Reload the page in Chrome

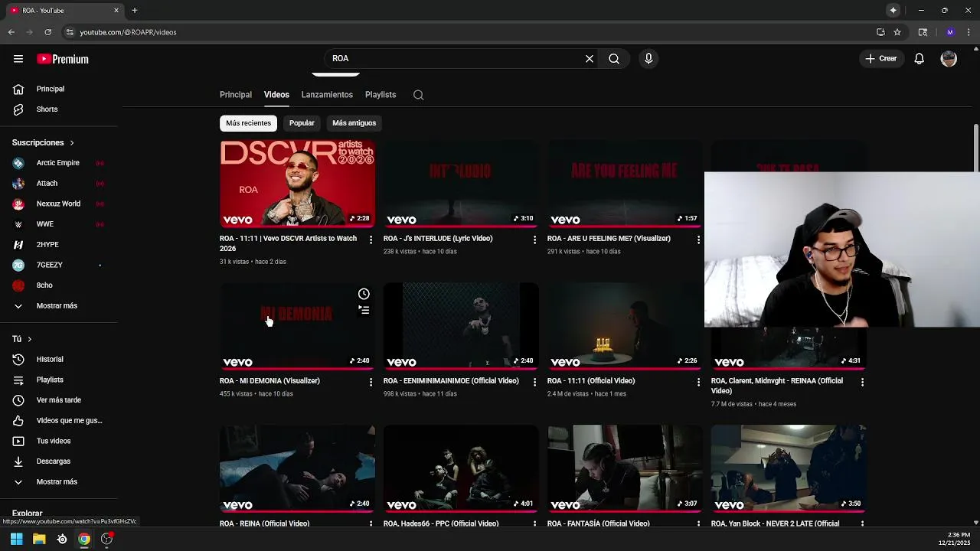tap(47, 32)
